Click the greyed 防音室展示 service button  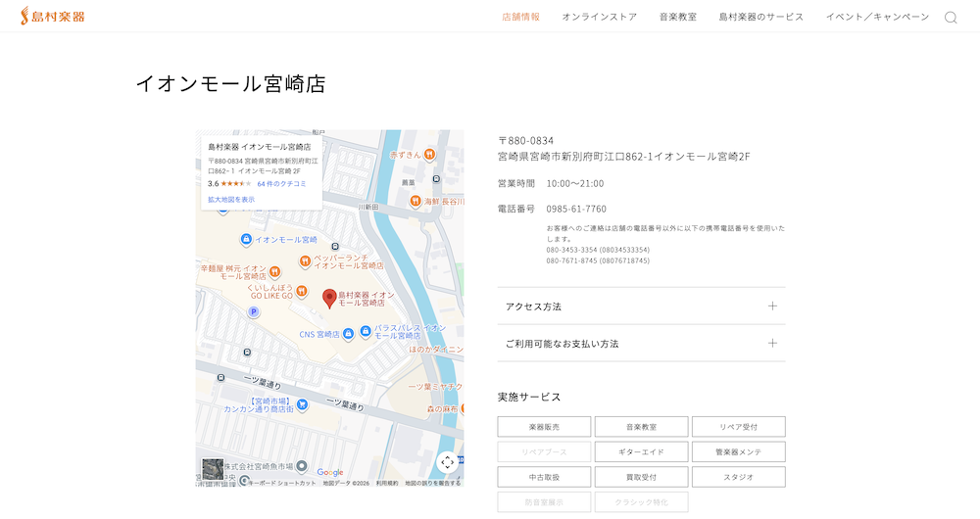544,502
